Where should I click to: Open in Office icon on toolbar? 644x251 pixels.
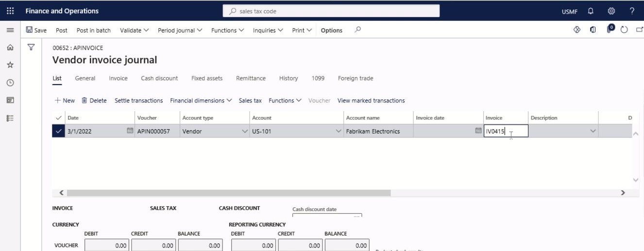[x=593, y=30]
